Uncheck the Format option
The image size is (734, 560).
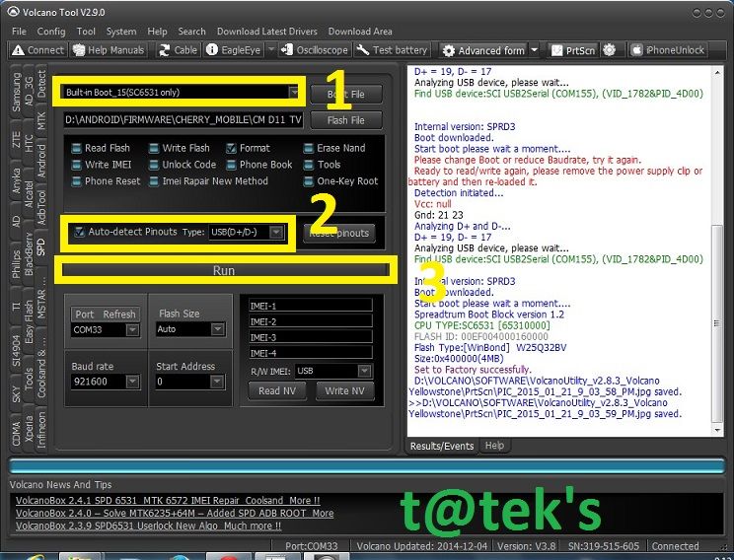coord(231,148)
